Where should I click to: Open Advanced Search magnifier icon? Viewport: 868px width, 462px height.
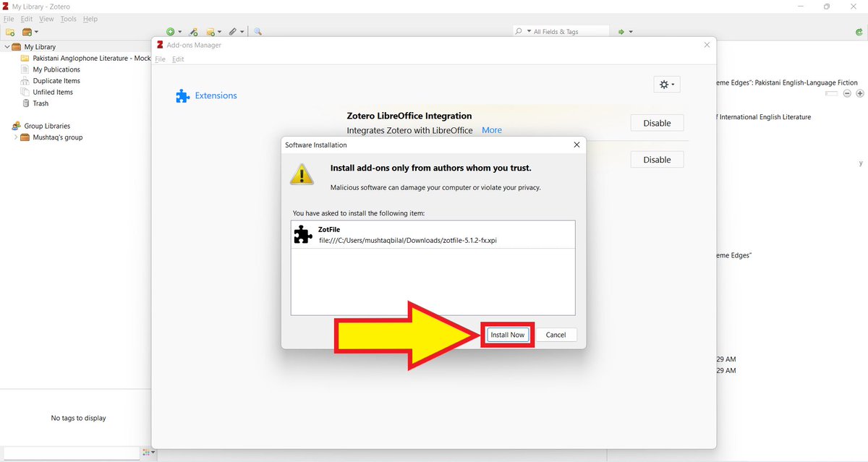[258, 32]
